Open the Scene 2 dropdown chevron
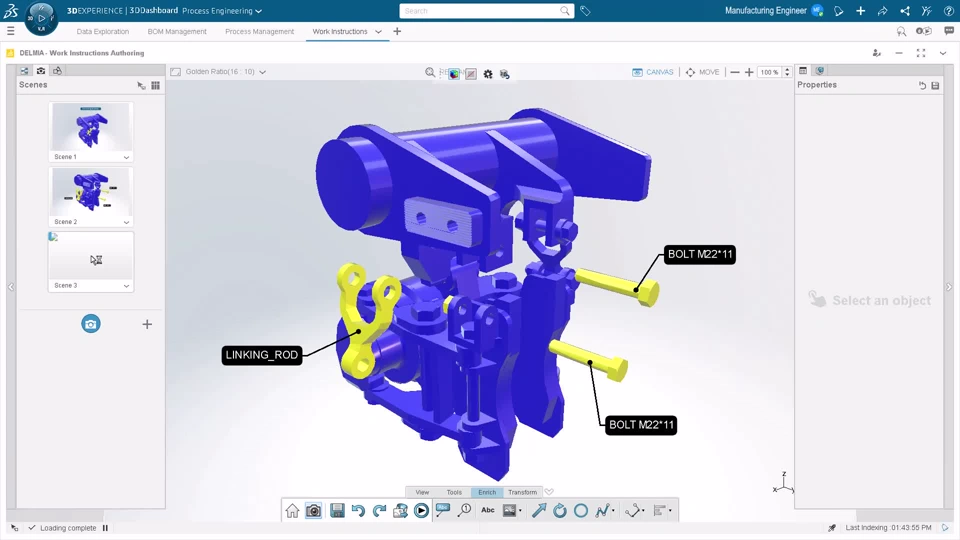 pyautogui.click(x=126, y=222)
